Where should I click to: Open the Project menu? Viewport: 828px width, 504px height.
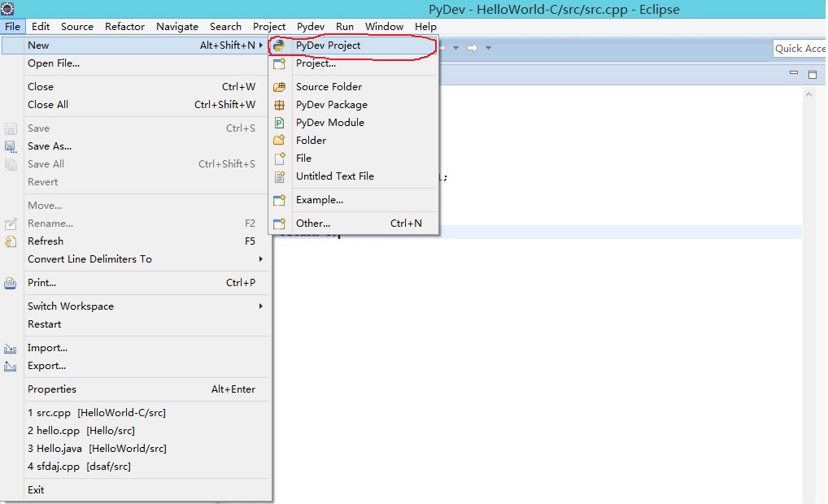268,26
